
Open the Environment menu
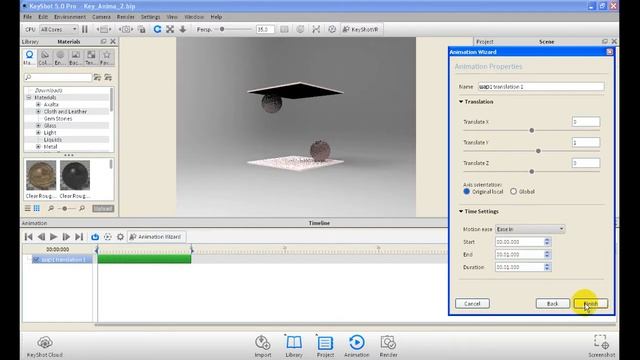pos(70,17)
